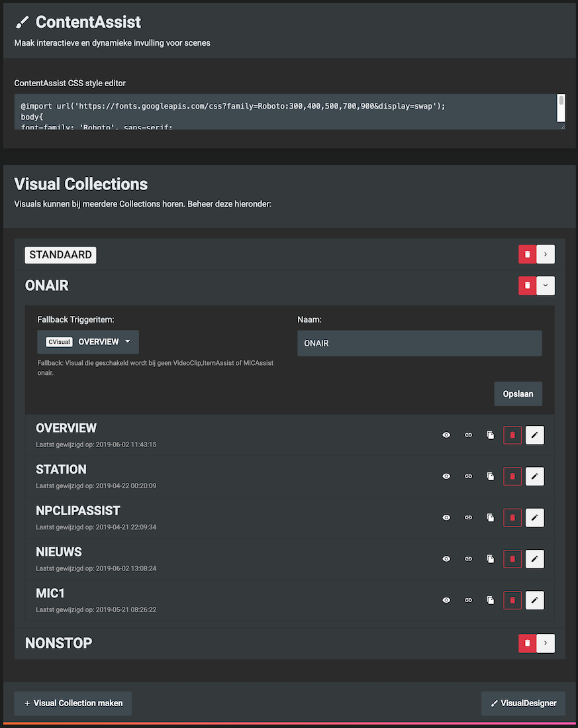Copy link of the MIC1 visual
Image resolution: width=578 pixels, height=728 pixels.
[469, 600]
